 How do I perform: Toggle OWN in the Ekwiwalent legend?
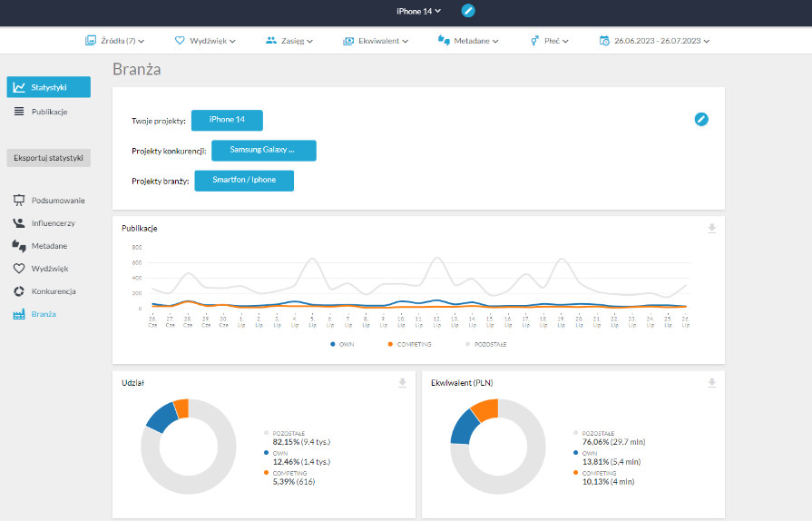pos(585,453)
